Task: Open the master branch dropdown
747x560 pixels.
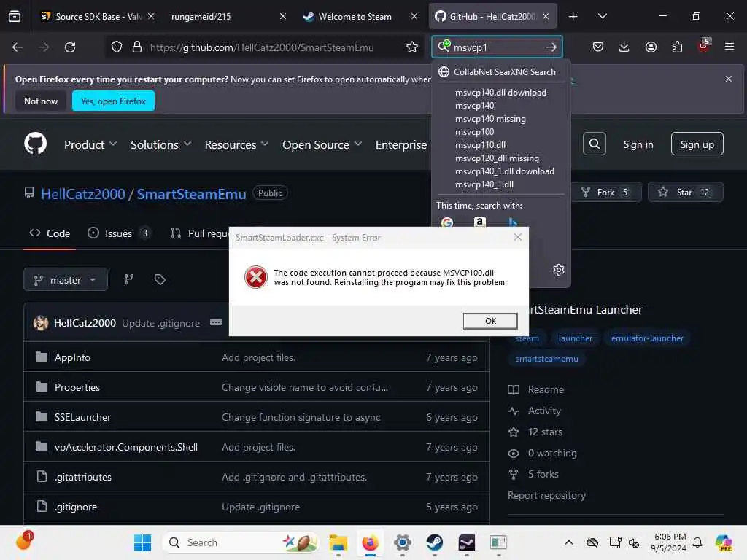Action: tap(66, 280)
